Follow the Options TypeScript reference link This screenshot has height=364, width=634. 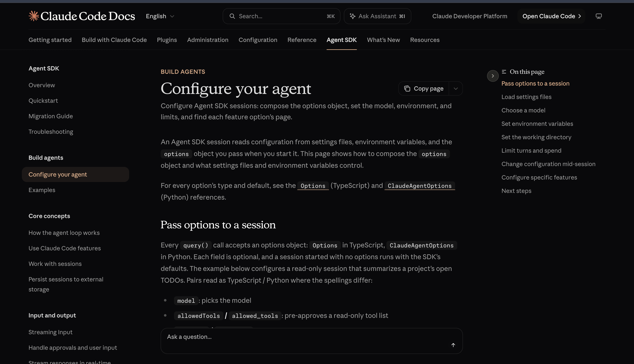[x=313, y=186]
